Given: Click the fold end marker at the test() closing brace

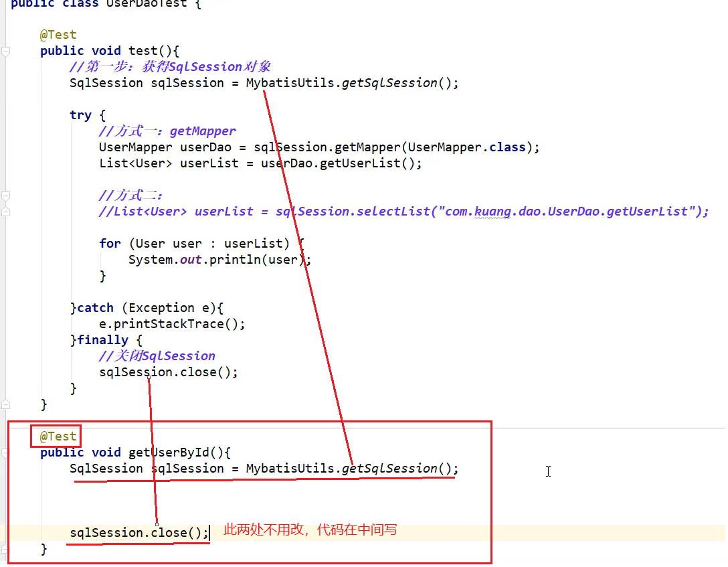Looking at the screenshot, I should pyautogui.click(x=5, y=404).
